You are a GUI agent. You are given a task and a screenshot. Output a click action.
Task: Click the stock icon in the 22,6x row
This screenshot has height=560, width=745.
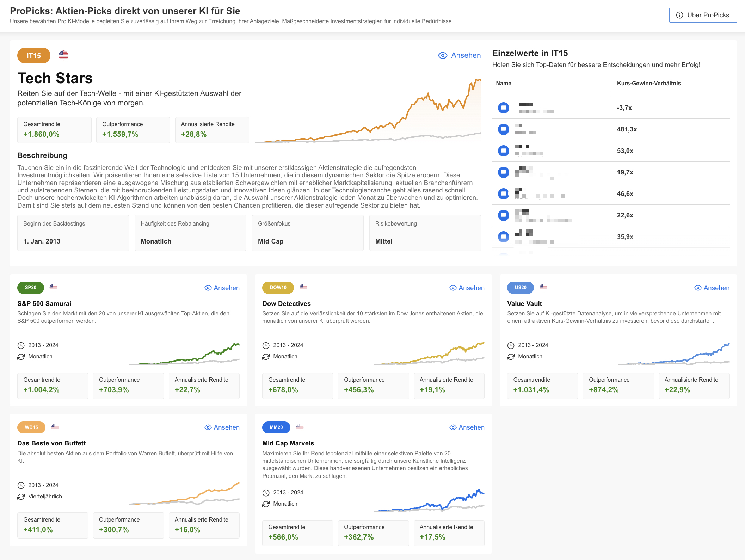pos(504,215)
